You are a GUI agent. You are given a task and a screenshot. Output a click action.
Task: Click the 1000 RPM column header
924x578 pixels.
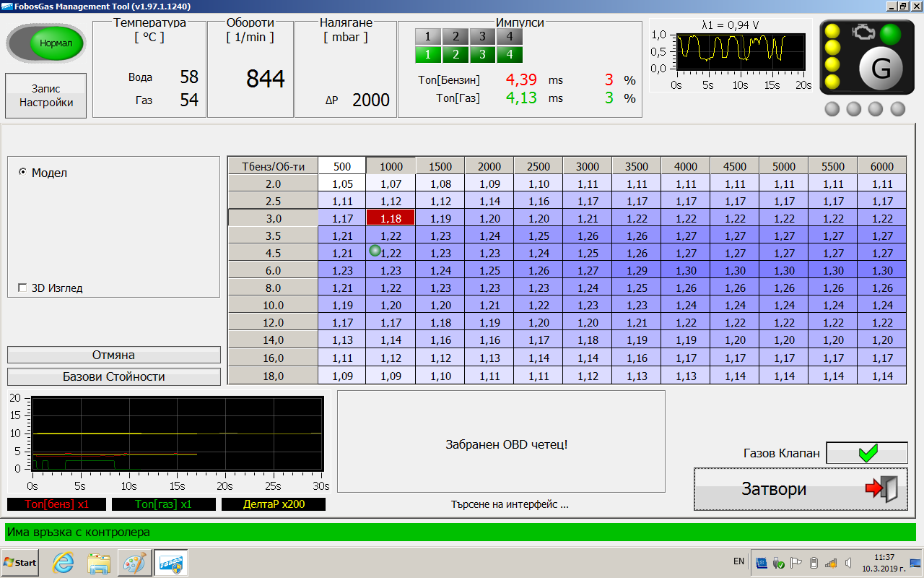[x=391, y=166]
